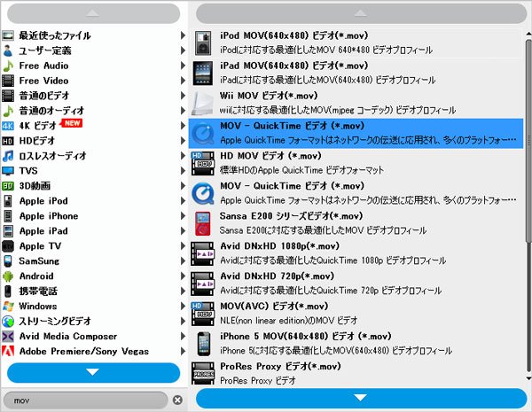Click the Adobe Premiere/Sony Vegas icon
The image size is (532, 412).
(8, 352)
